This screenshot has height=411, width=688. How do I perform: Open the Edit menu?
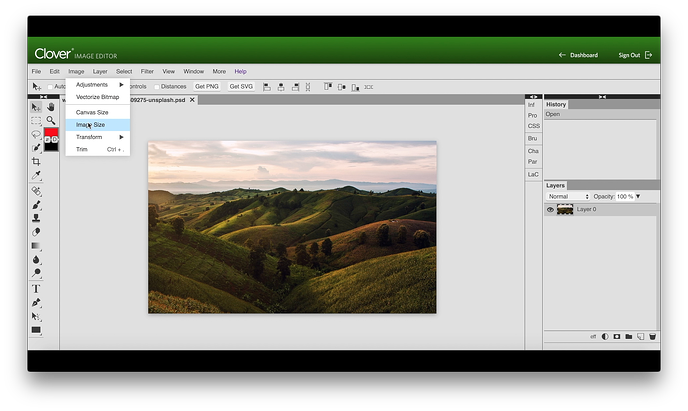[54, 71]
